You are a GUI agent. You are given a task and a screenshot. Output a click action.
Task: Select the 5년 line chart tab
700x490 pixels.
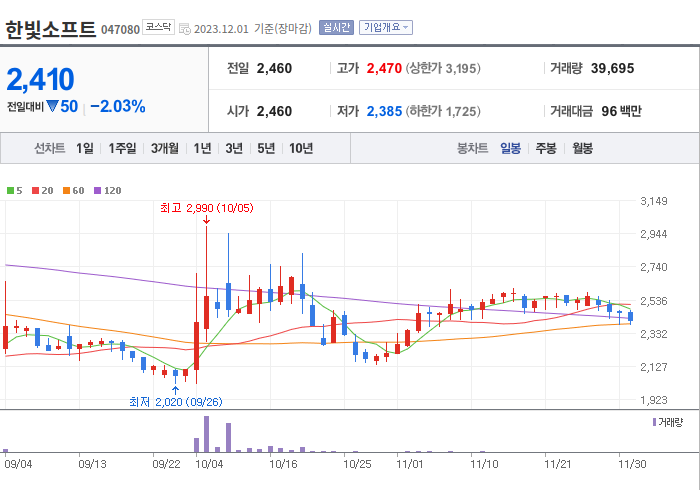[266, 148]
